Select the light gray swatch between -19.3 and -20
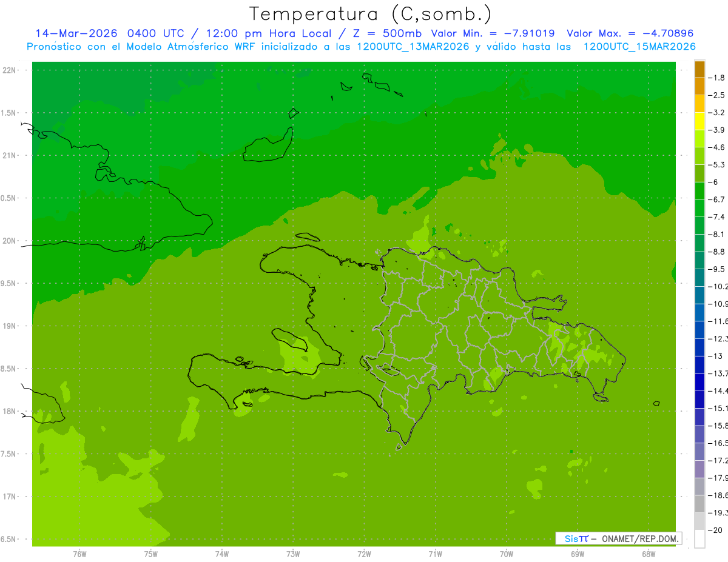 point(699,521)
